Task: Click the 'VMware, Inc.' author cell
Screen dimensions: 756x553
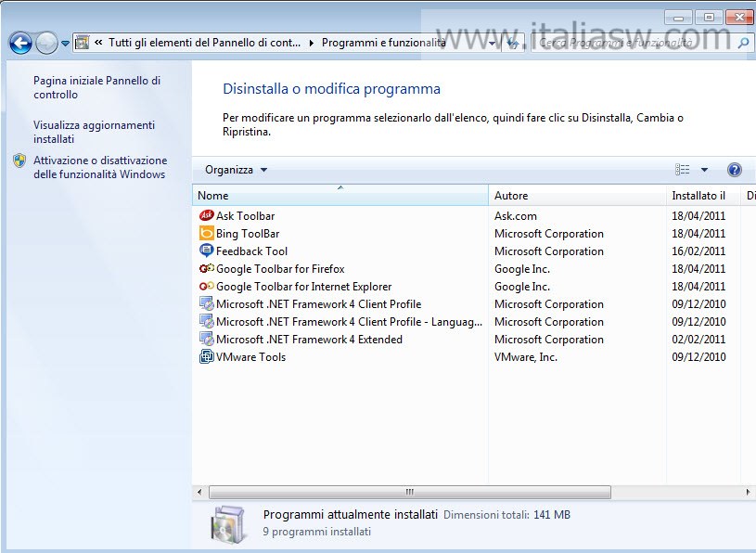Action: tap(526, 357)
